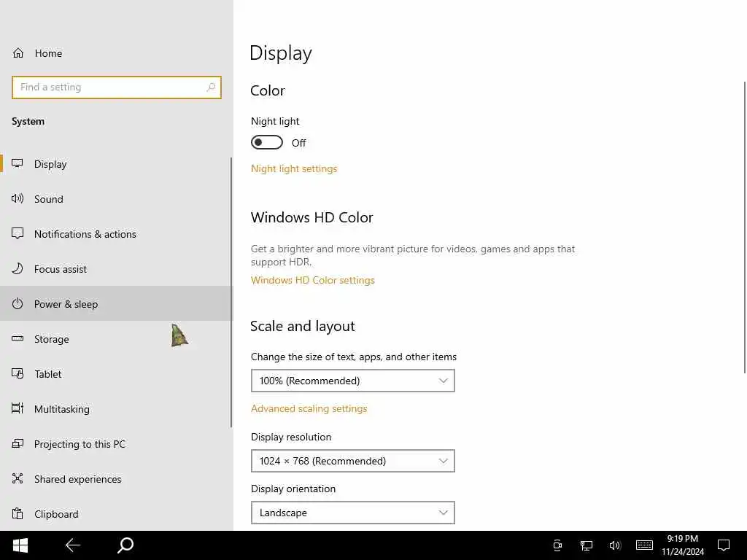Open the text size scaling dropdown
Image resolution: width=747 pixels, height=560 pixels.
pos(353,381)
